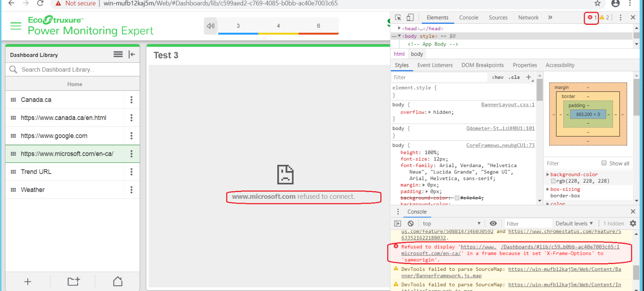Open the Dashboard Library list options menu
The image size is (644, 291).
[x=118, y=54]
